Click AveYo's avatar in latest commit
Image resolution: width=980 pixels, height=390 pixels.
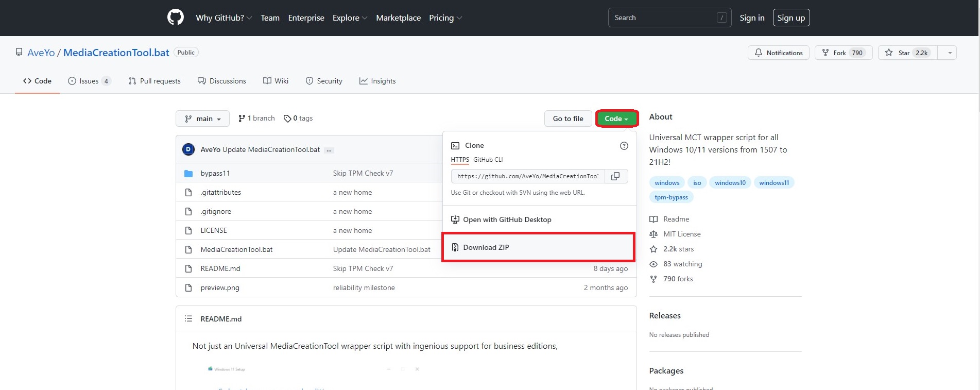(x=188, y=149)
